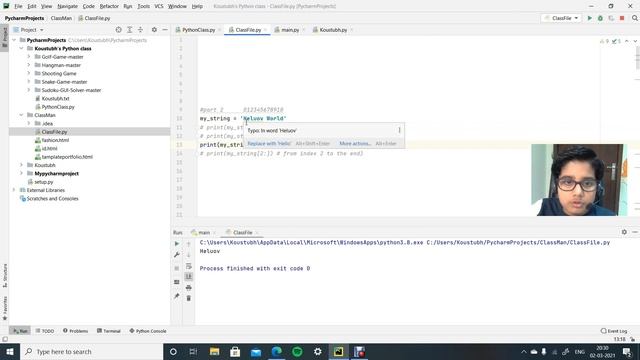640x360 pixels.
Task: Open the File menu
Action: pyautogui.click(x=18, y=7)
